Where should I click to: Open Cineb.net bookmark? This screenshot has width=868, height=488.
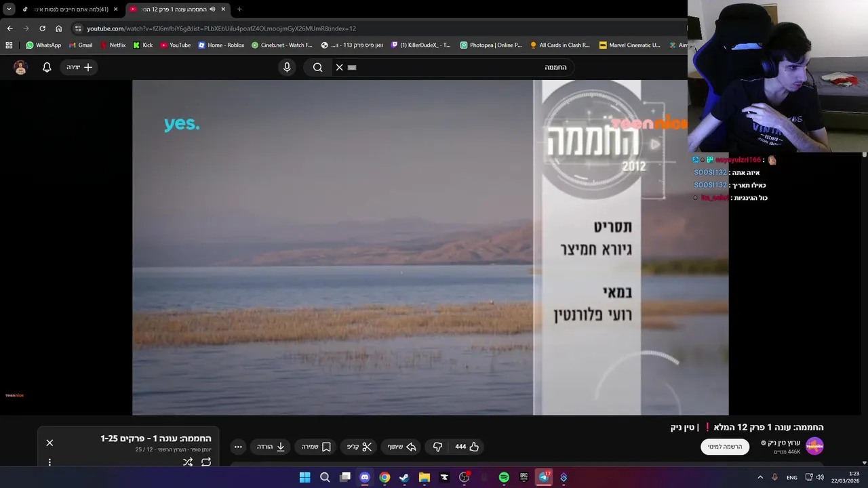tap(281, 45)
